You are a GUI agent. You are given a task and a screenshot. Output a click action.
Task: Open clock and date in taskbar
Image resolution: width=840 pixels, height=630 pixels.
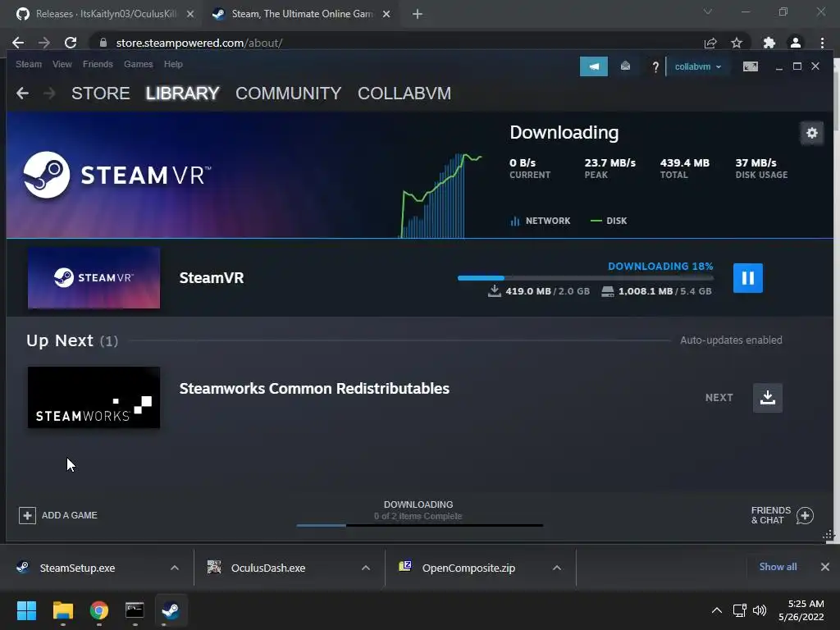click(801, 610)
